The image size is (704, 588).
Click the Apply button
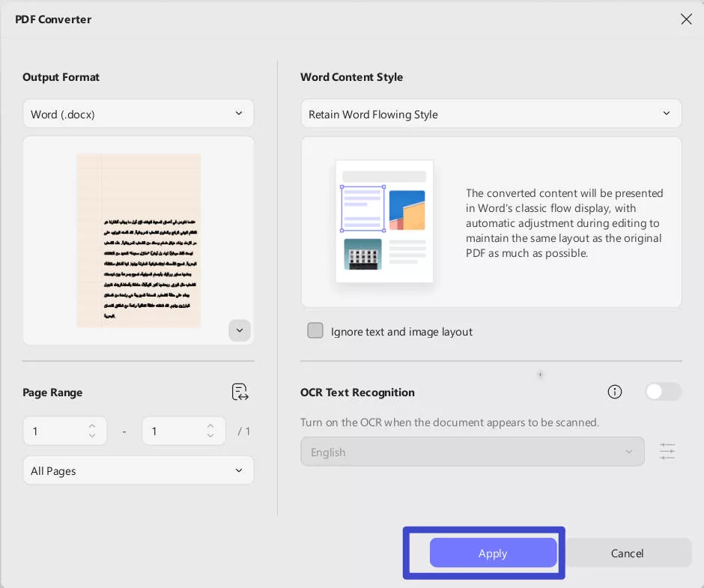(492, 553)
